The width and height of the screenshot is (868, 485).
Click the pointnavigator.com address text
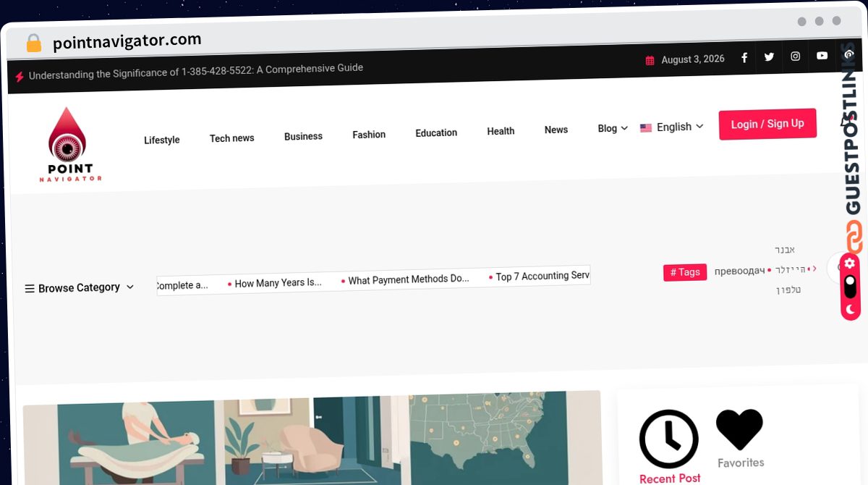127,41
